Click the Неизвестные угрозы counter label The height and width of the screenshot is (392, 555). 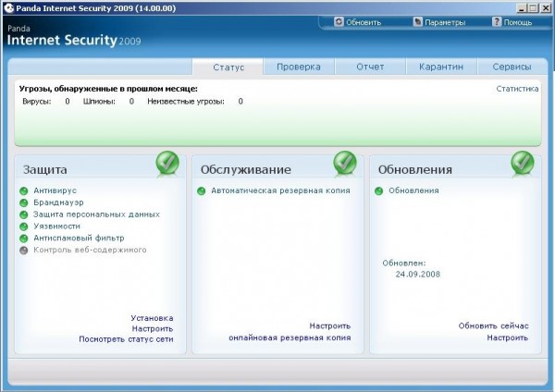click(186, 102)
